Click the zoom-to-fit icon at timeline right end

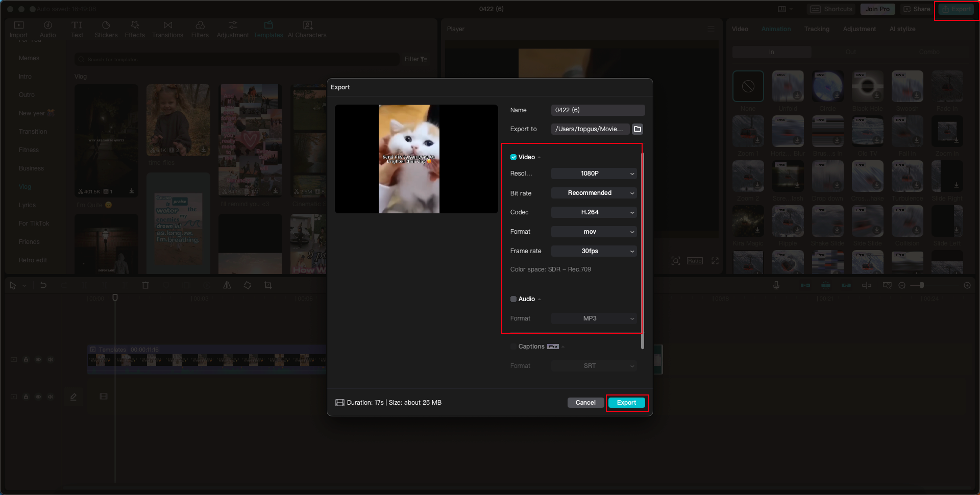click(967, 285)
